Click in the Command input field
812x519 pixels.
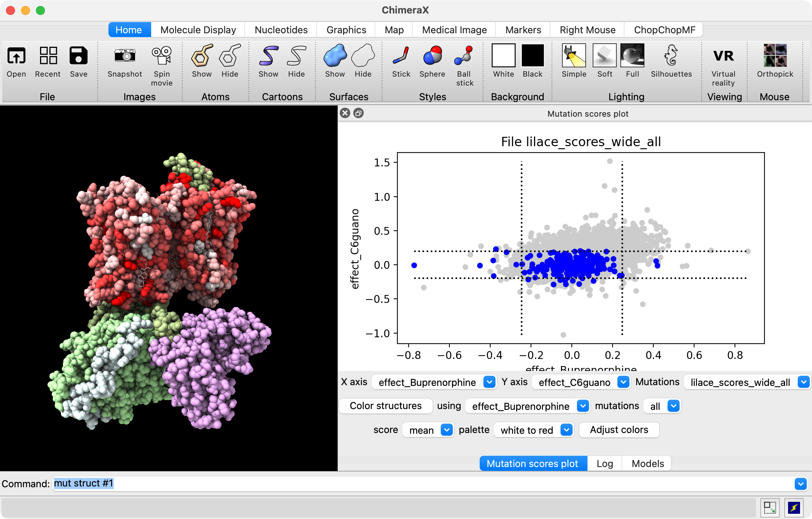412,483
